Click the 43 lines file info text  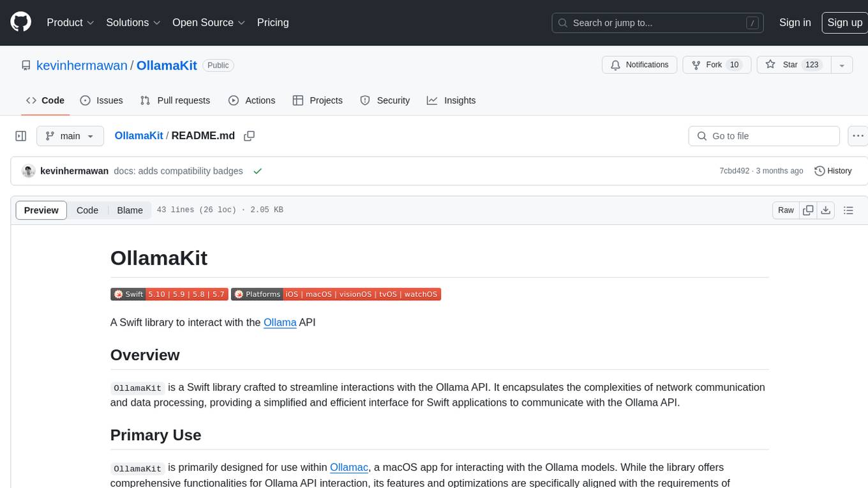coord(220,210)
